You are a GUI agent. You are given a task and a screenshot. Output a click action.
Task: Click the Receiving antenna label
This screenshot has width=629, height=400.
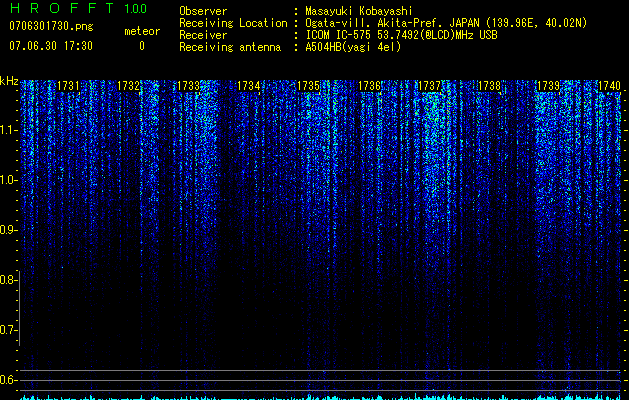click(230, 47)
